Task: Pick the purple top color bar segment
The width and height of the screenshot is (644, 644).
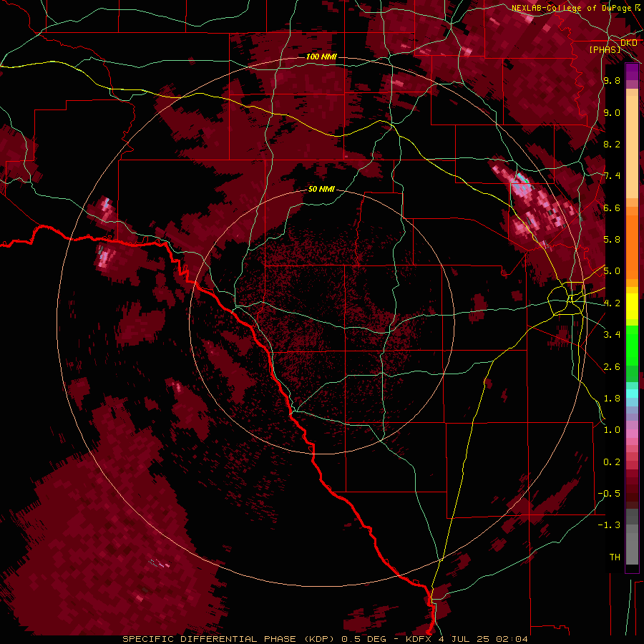Action: [x=632, y=72]
